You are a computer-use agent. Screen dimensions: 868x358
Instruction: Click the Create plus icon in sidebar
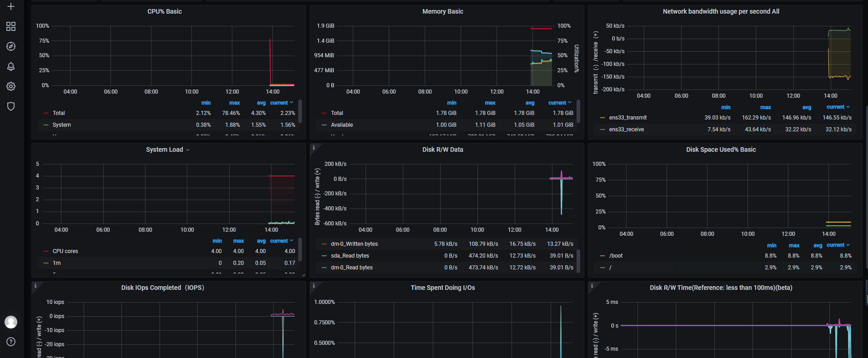(x=11, y=6)
